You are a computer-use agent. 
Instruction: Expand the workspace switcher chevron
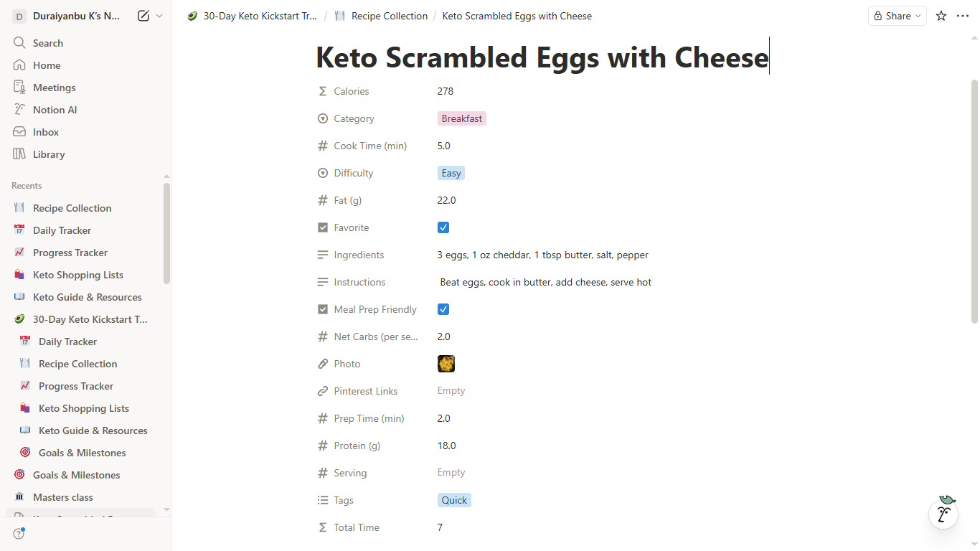159,16
